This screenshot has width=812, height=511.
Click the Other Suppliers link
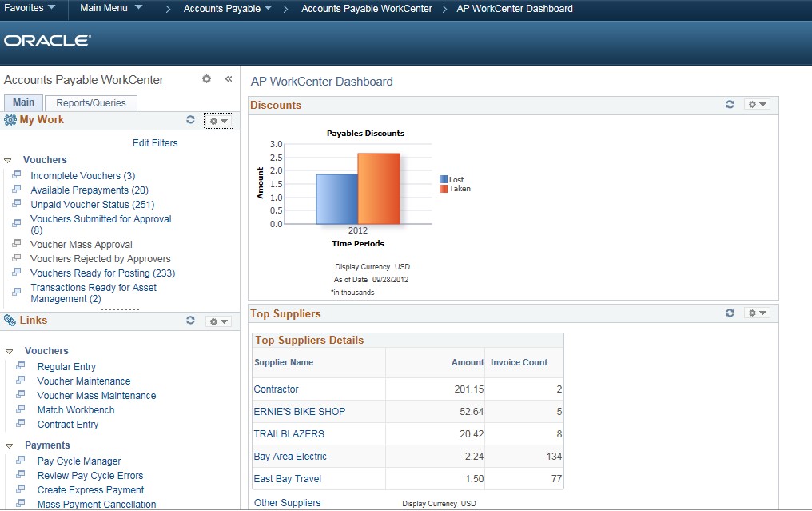click(x=288, y=503)
